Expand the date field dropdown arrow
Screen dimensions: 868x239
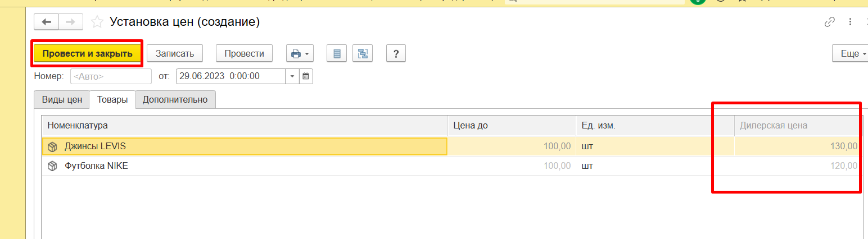click(293, 76)
